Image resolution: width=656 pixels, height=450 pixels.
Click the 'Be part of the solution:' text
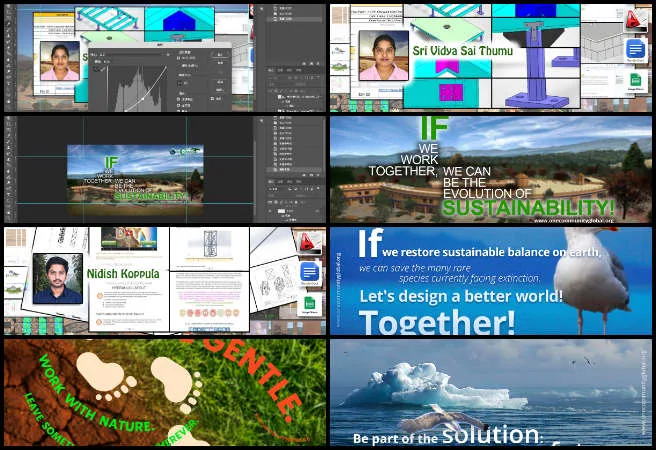pos(447,436)
